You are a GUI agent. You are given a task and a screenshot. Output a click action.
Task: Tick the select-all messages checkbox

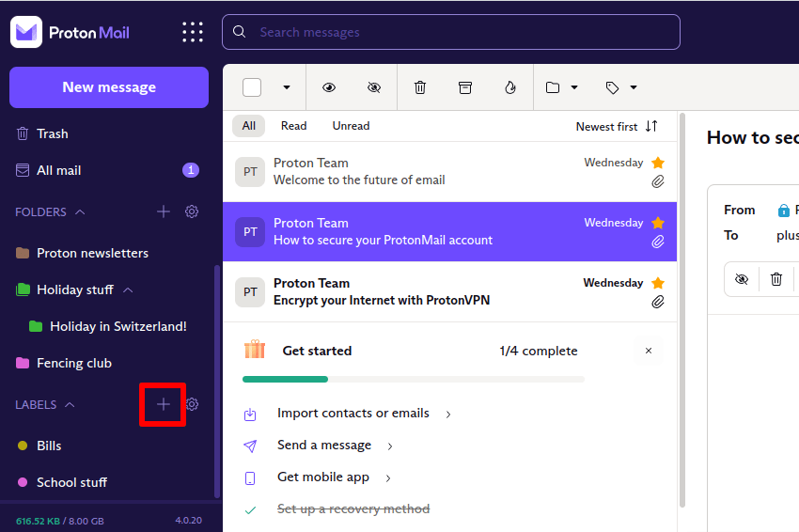pyautogui.click(x=252, y=87)
